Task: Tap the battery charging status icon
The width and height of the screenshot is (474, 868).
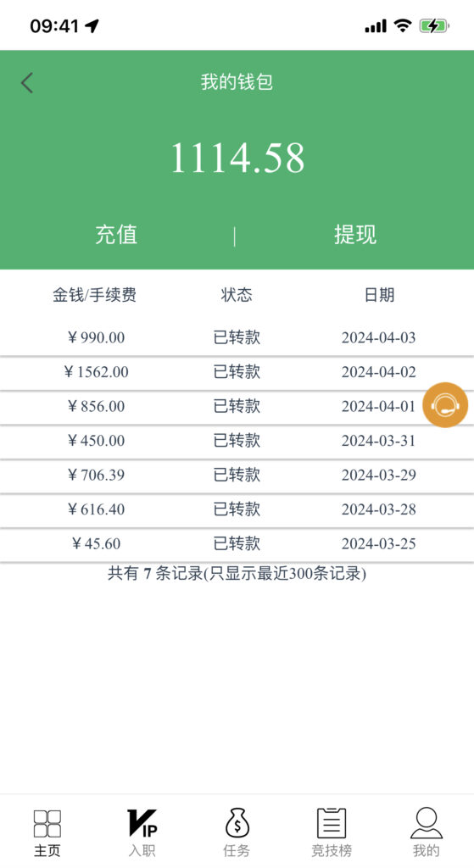Action: (x=434, y=25)
